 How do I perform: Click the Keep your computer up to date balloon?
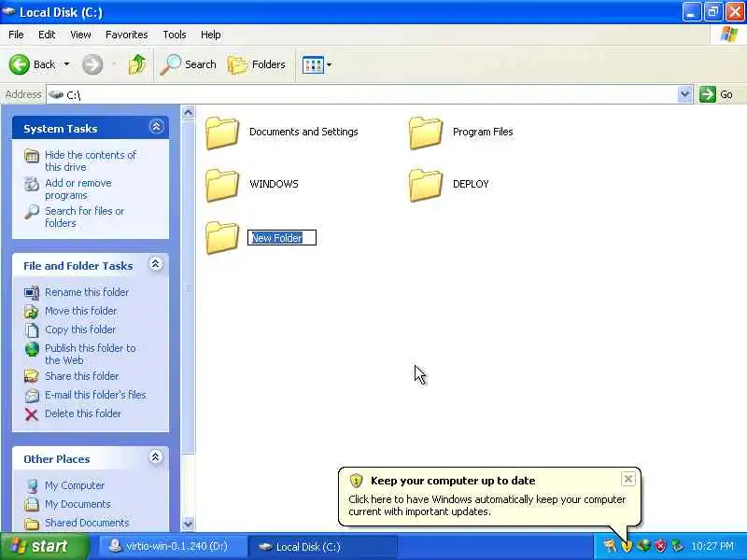tap(489, 497)
